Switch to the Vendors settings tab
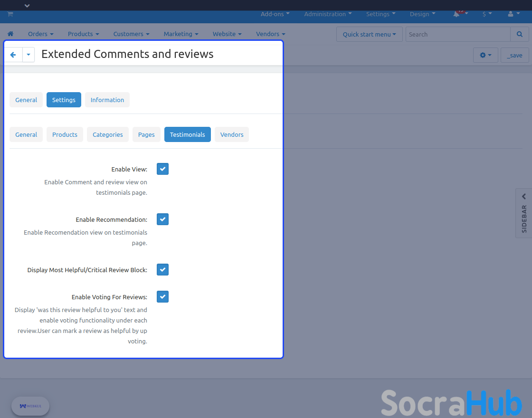Viewport: 532px width, 418px height. (x=231, y=134)
